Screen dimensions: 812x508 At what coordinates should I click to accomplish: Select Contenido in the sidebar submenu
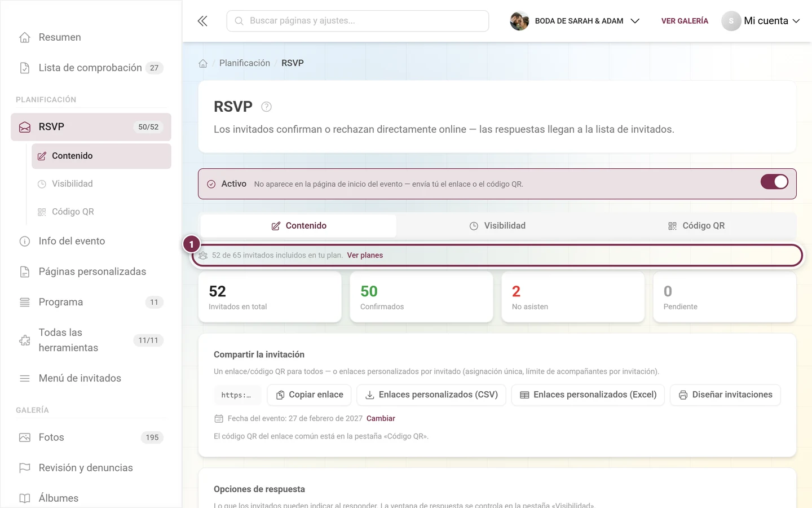(101, 156)
